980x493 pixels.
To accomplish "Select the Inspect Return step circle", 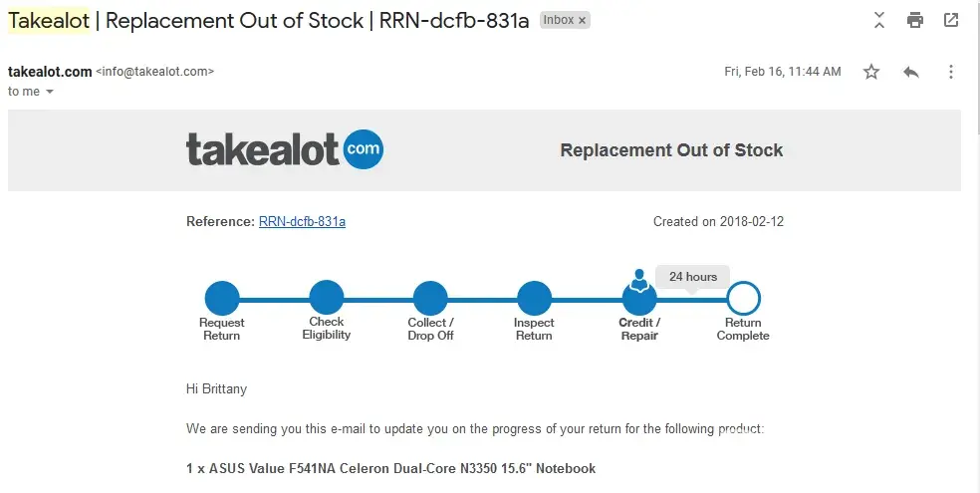I will pos(534,298).
